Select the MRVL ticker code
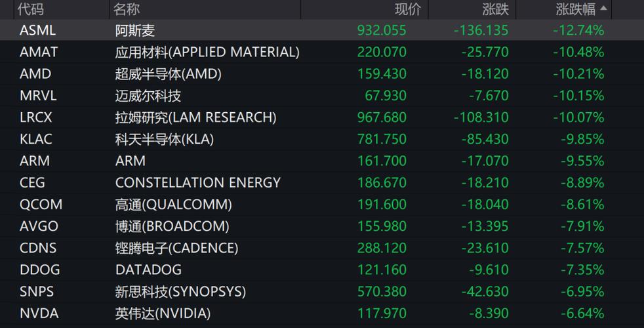The width and height of the screenshot is (644, 328). click(38, 96)
